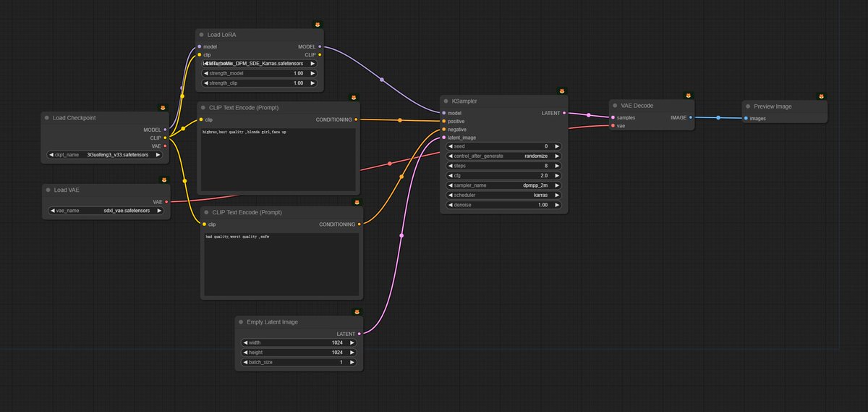Screen dimensions: 868x412
Task: Click the fox badge above VAE Decode node
Action: 688,95
